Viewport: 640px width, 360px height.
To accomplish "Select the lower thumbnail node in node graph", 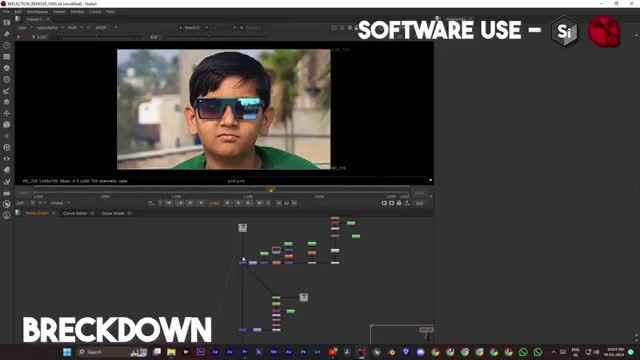I will [x=303, y=297].
